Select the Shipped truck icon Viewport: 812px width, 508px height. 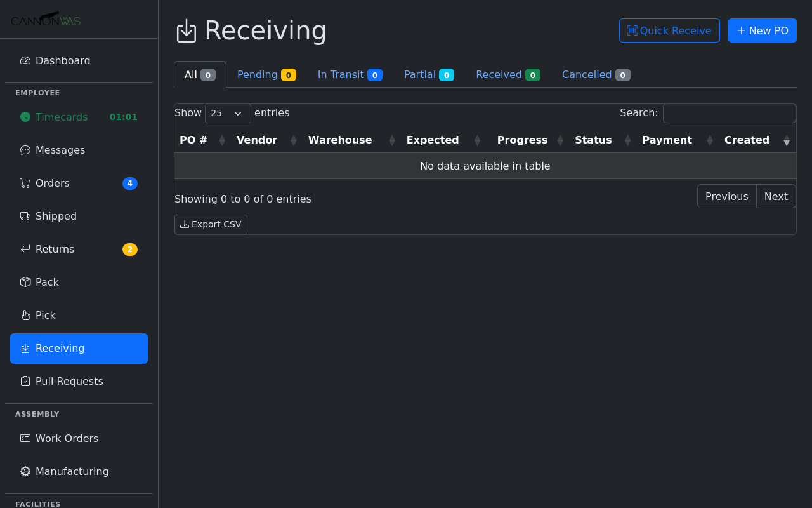coord(25,216)
